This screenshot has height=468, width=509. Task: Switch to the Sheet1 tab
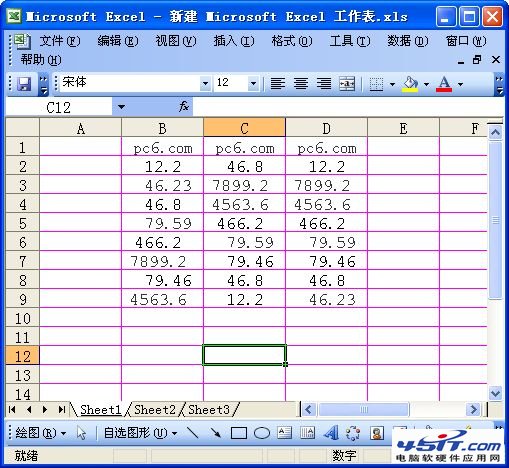tap(101, 410)
